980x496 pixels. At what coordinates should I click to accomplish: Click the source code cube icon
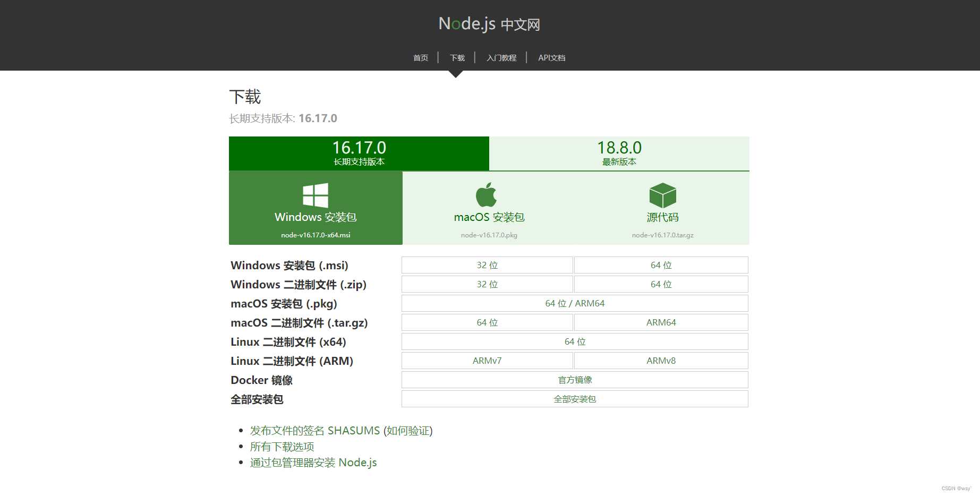point(663,195)
